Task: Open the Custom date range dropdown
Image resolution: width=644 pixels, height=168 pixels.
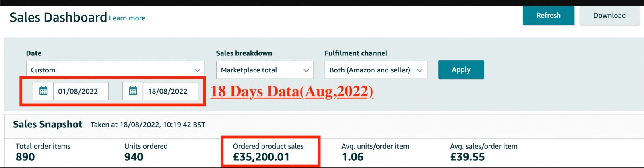Action: 115,70
